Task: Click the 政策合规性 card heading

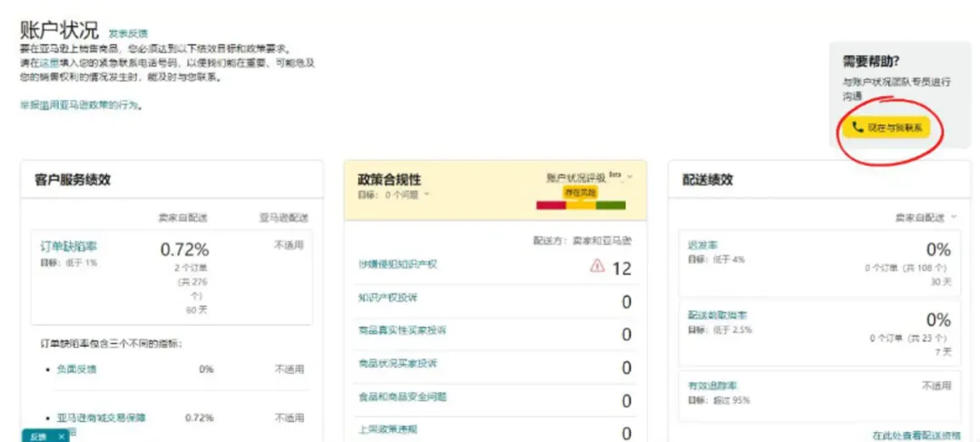Action: tap(389, 180)
